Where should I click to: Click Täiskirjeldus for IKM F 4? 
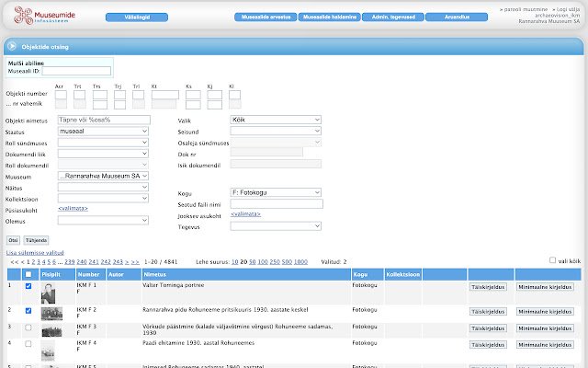[488, 345]
